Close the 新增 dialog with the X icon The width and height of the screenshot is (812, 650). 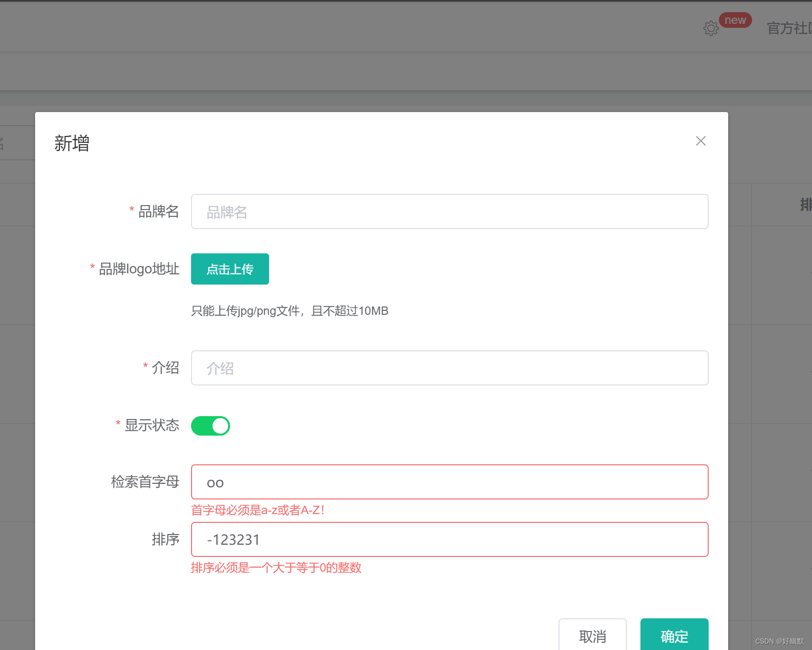click(700, 141)
